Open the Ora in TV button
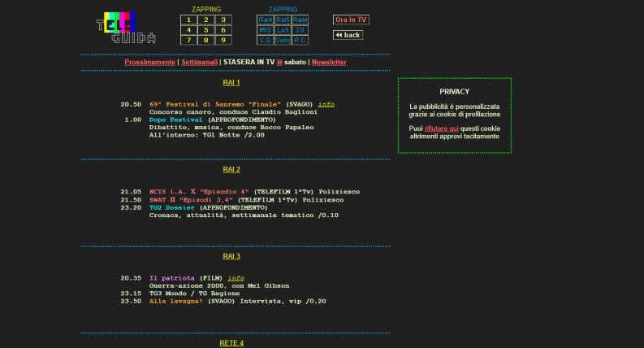 pyautogui.click(x=351, y=20)
